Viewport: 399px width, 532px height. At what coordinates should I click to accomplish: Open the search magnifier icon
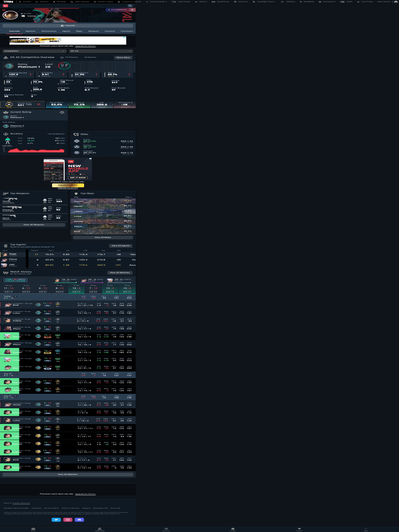(130, 6)
